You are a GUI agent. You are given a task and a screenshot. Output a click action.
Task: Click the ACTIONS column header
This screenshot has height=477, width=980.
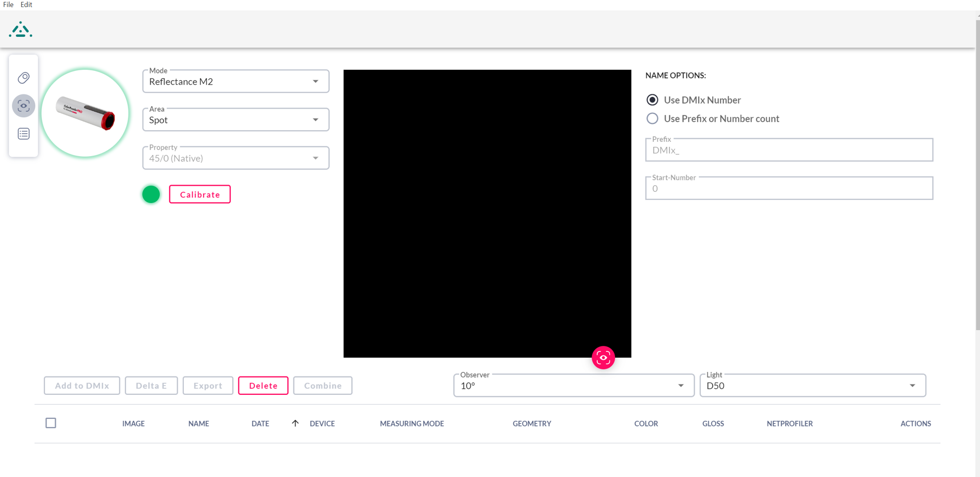tap(916, 423)
